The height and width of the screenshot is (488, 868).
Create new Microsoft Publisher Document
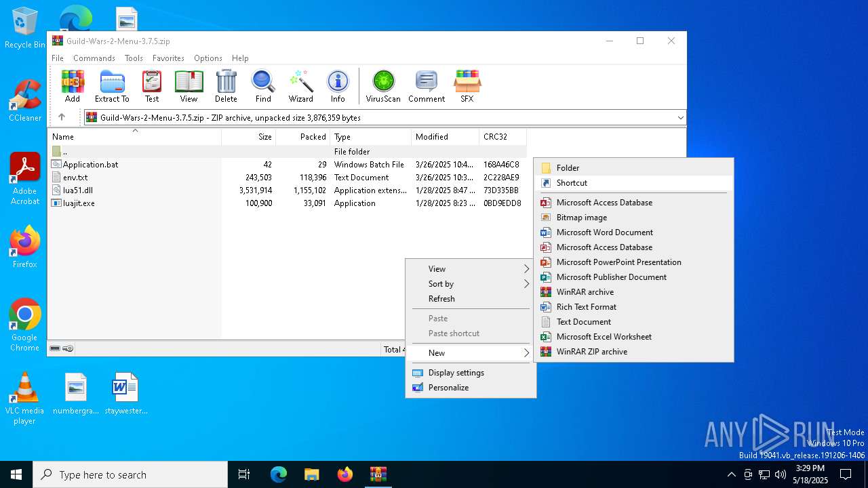(x=633, y=277)
